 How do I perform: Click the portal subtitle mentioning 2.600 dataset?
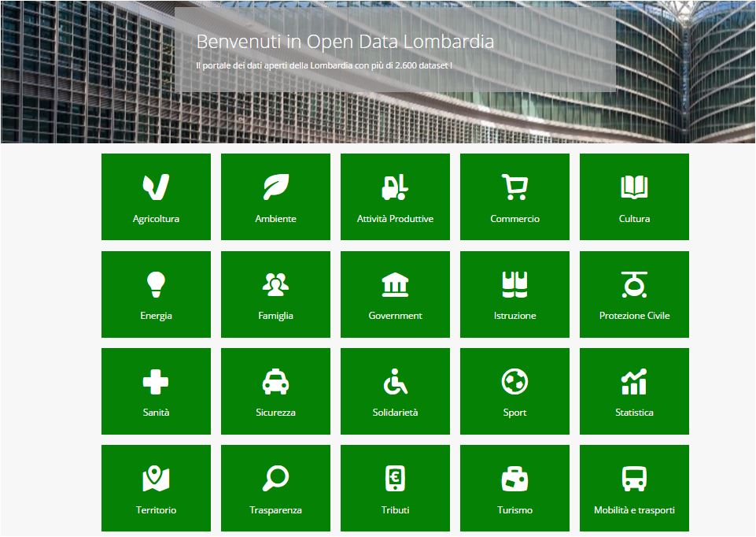324,65
